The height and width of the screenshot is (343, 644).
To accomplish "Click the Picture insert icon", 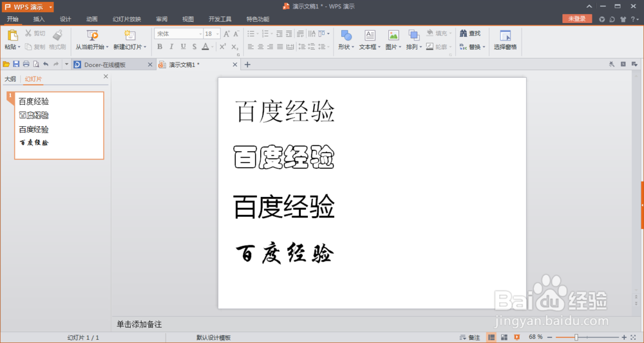I will (393, 35).
